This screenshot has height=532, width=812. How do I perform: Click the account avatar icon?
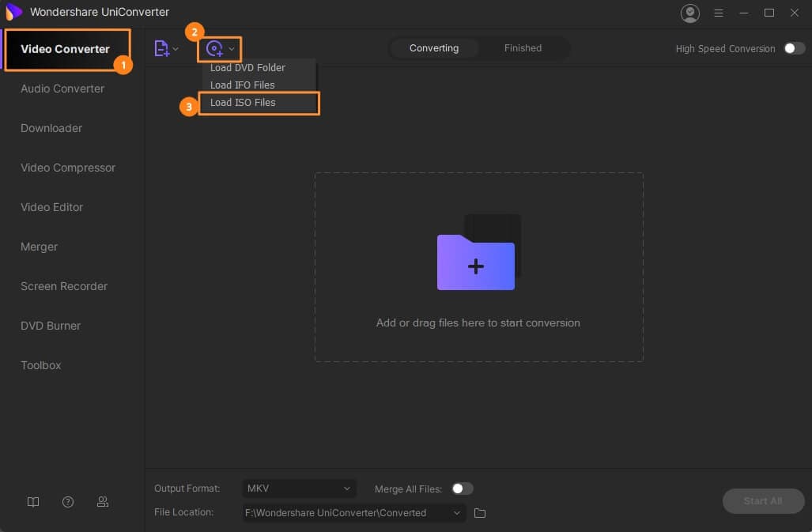689,13
